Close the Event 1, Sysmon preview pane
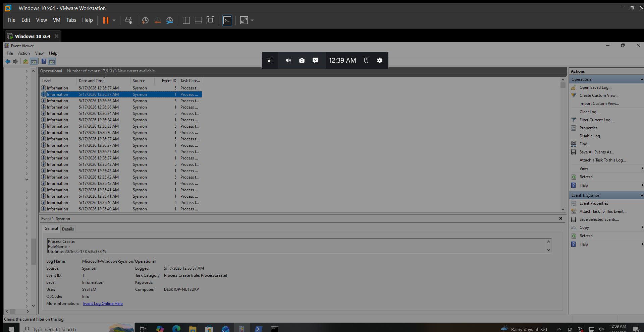The image size is (644, 332). click(x=560, y=218)
